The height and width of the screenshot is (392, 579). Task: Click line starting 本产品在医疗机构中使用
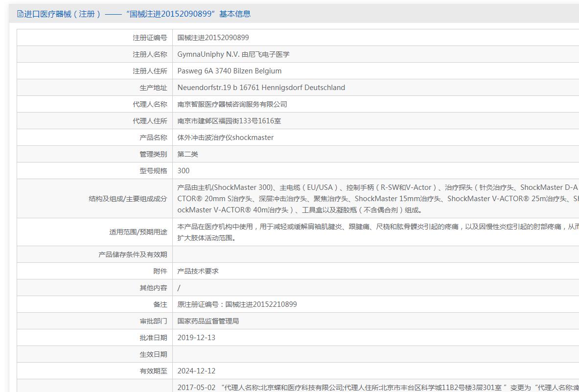point(378,227)
